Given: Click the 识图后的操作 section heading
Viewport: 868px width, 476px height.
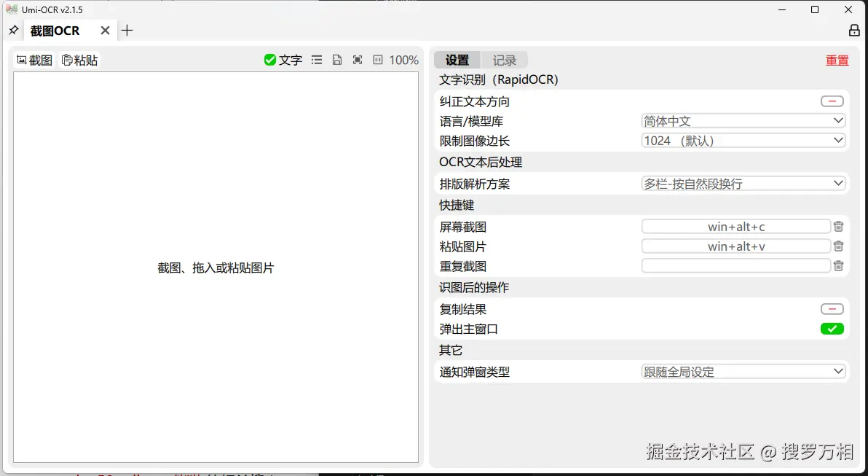Looking at the screenshot, I should coord(474,288).
